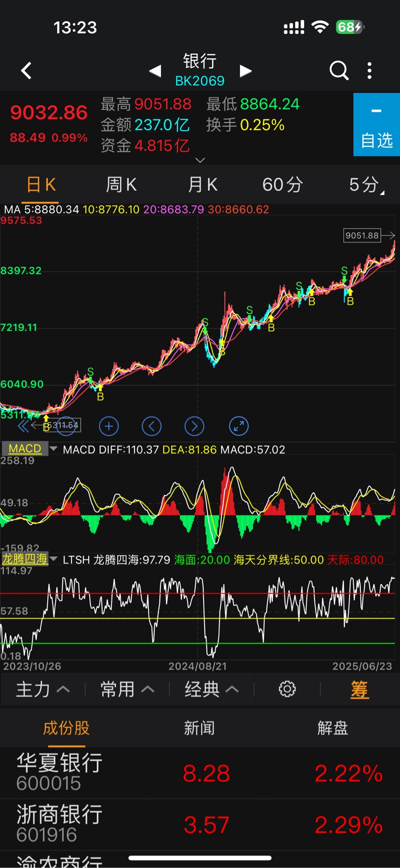Remove from watchlist via 自选 button
Viewport: 400px width, 868px height.
377,125
